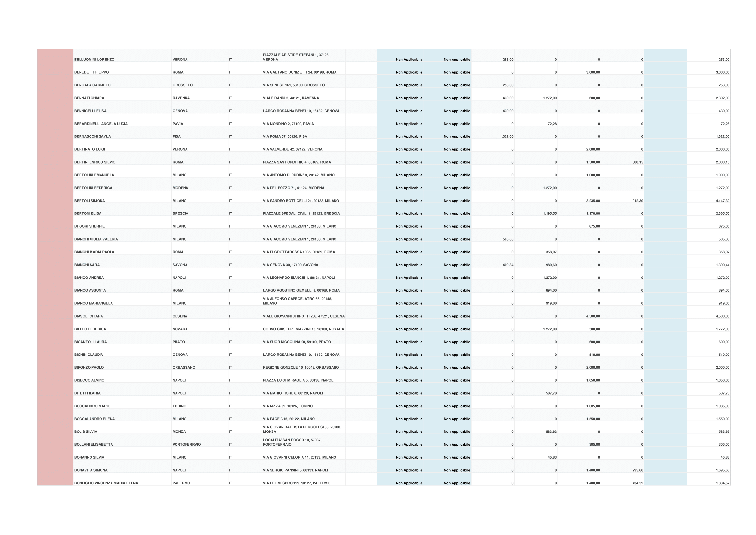Image resolution: width=756 pixels, height=535 pixels.
Task: Select the name BIANCHI GIULIA VALERIA
Action: pyautogui.click(x=96, y=239)
